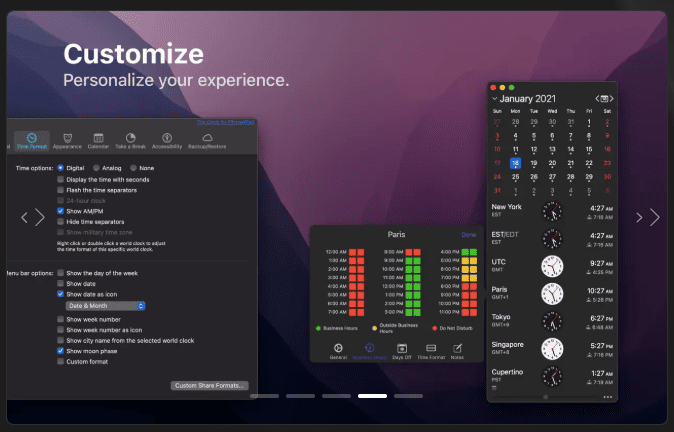Screen dimensions: 674x432
Task: Select January 15 in the calendar
Action: click(589, 149)
